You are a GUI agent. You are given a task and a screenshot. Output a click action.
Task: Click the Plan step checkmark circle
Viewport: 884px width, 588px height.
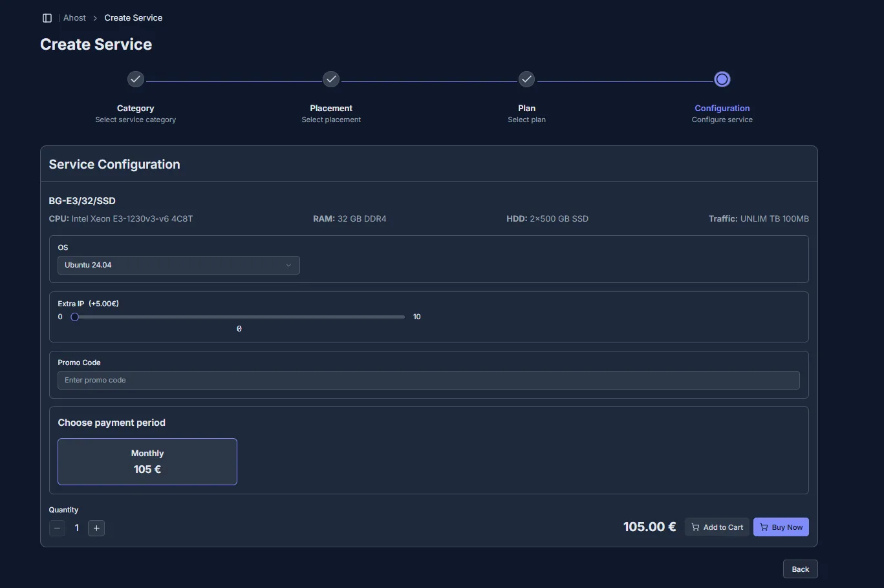tap(526, 79)
